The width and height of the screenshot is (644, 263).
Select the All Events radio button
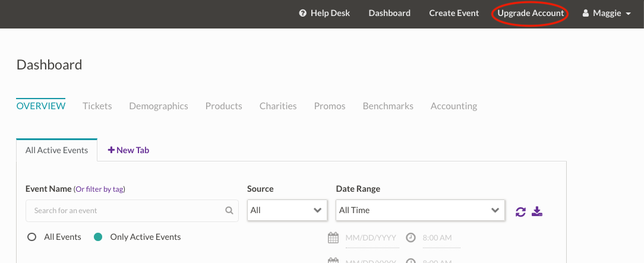pos(32,237)
